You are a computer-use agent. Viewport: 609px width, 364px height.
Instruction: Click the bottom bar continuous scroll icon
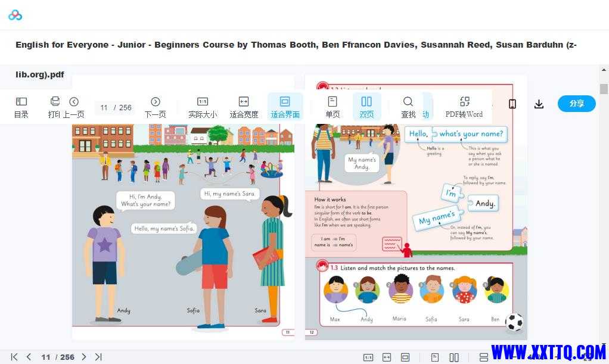pos(484,357)
